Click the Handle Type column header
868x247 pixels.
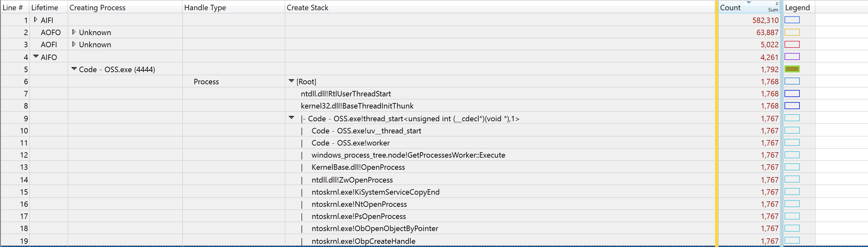pos(205,7)
